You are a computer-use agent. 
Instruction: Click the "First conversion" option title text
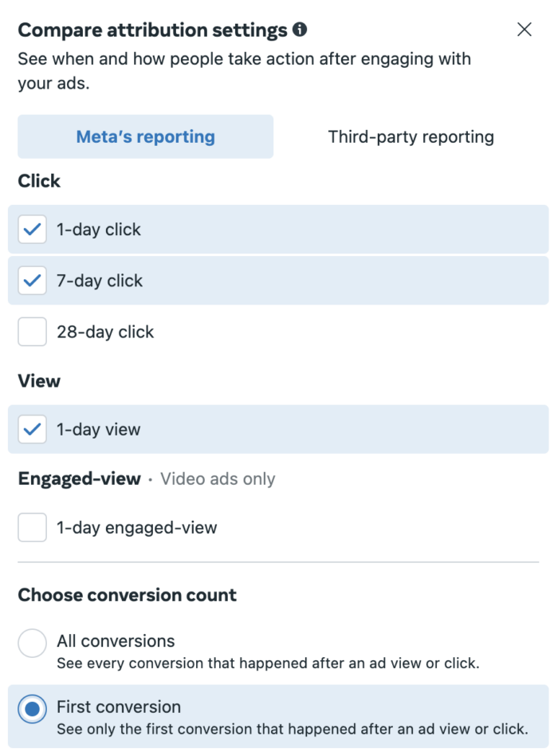tap(119, 707)
